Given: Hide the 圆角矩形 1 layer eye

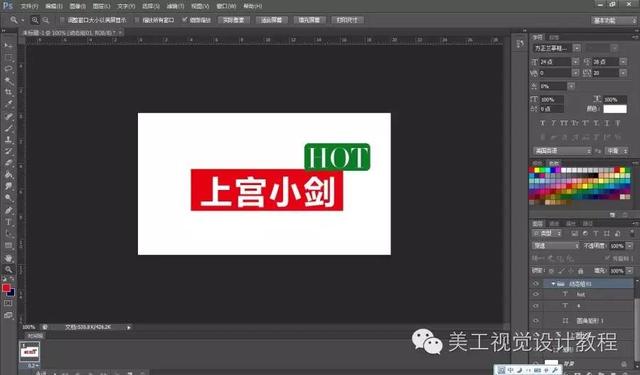Looking at the screenshot, I should 536,321.
